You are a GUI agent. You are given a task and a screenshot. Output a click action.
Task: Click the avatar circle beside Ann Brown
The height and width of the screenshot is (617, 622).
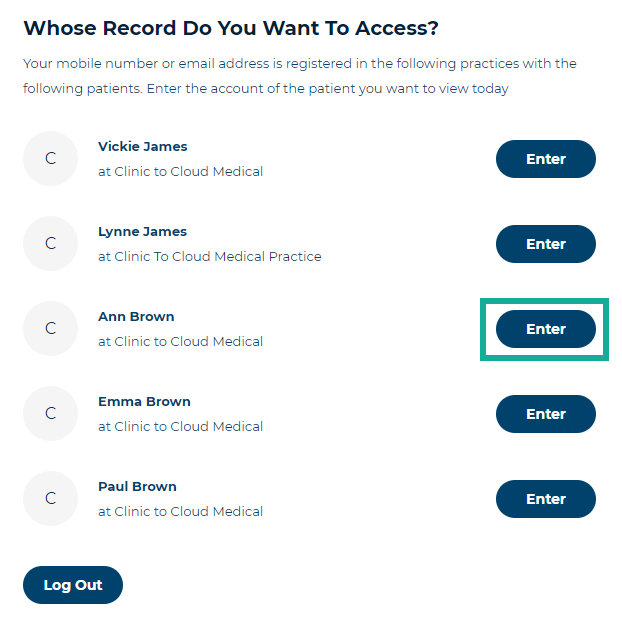tap(50, 329)
